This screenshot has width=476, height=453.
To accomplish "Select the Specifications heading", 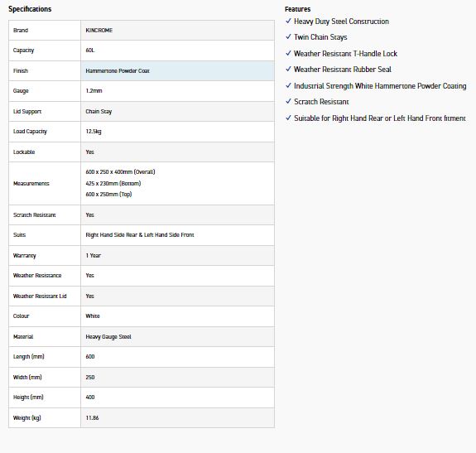I will [x=30, y=9].
